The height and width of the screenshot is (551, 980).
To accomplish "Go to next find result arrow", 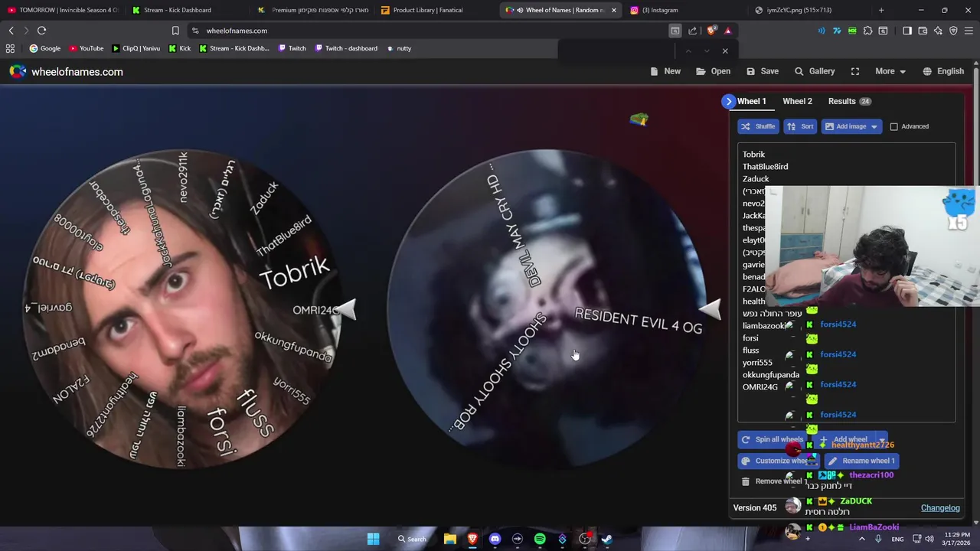I will tap(706, 51).
